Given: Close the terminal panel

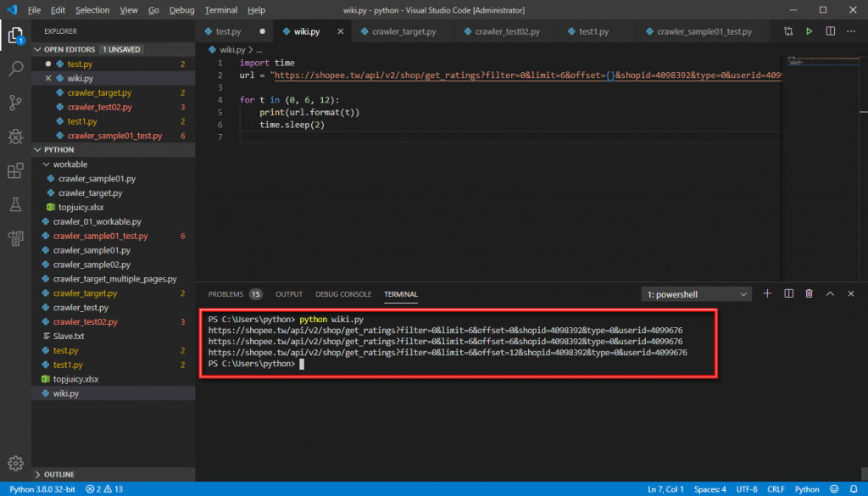Looking at the screenshot, I should coord(851,294).
